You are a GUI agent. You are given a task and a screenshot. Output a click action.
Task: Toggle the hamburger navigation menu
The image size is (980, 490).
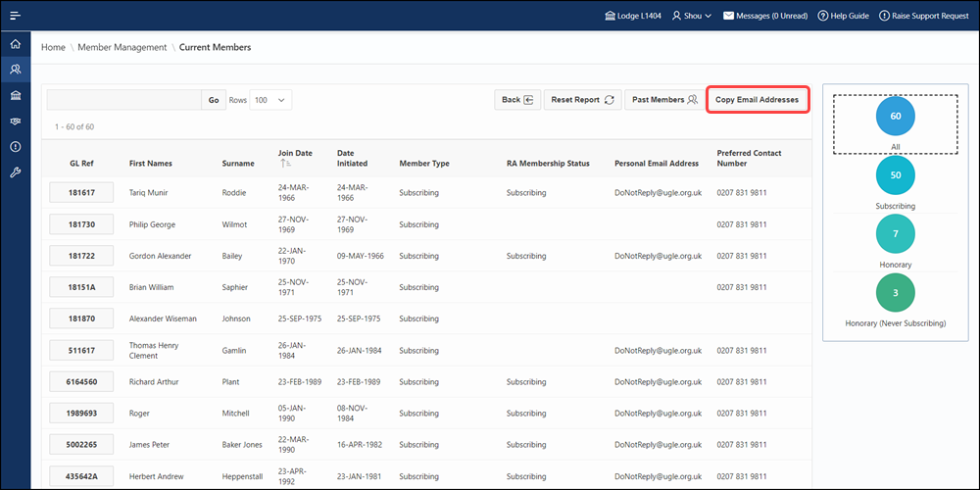[15, 16]
